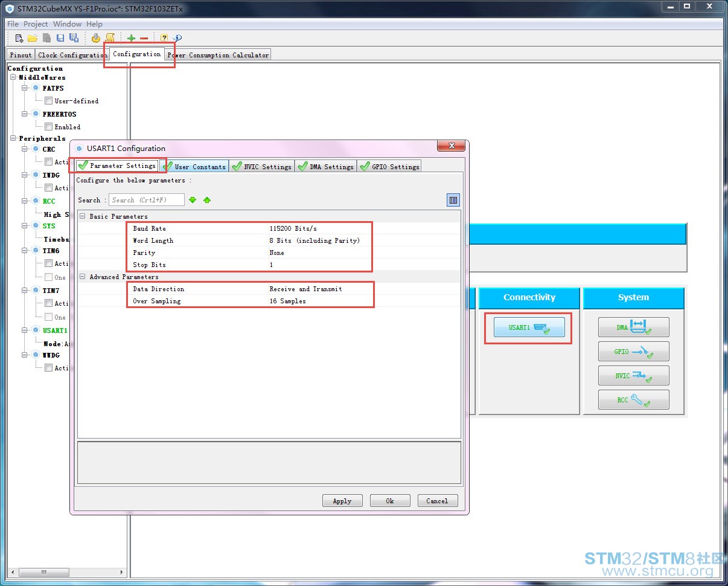Switch to the NVIC Settings tab
Viewport: 728px width, 586px height.
[x=261, y=166]
